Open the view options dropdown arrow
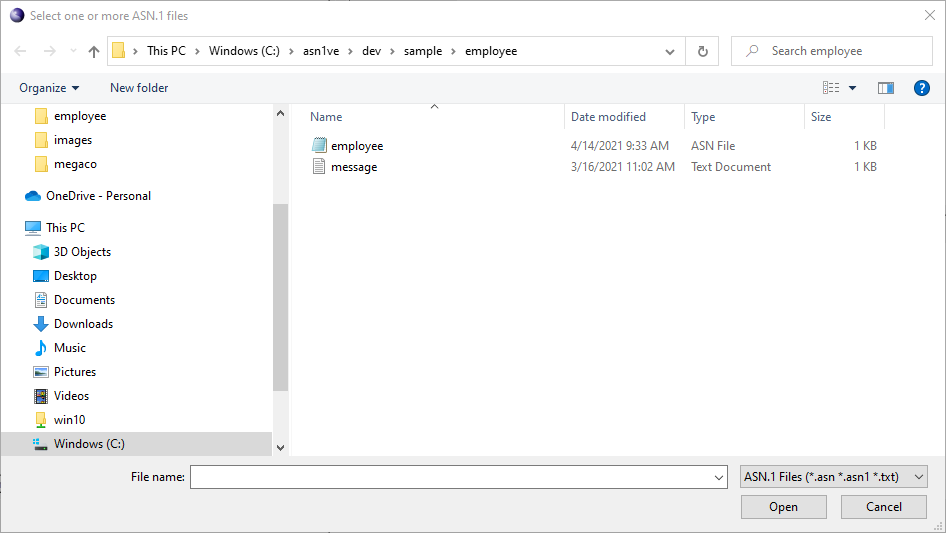946x533 pixels. 853,88
